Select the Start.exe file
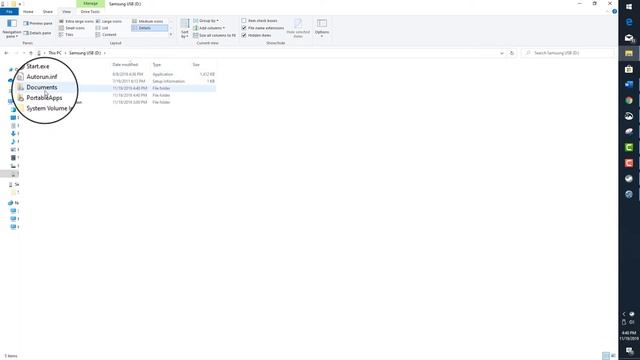Image resolution: width=640 pixels, height=360 pixels. 38,66
